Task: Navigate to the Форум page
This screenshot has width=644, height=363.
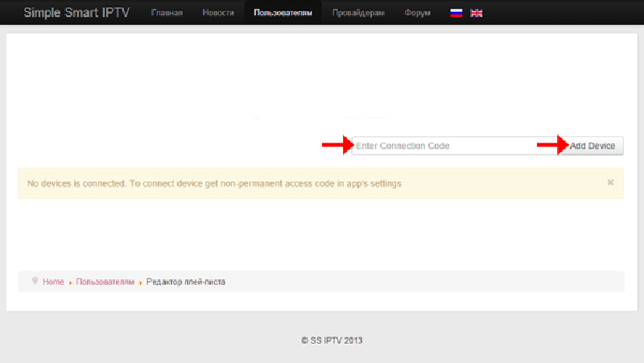Action: 417,14
